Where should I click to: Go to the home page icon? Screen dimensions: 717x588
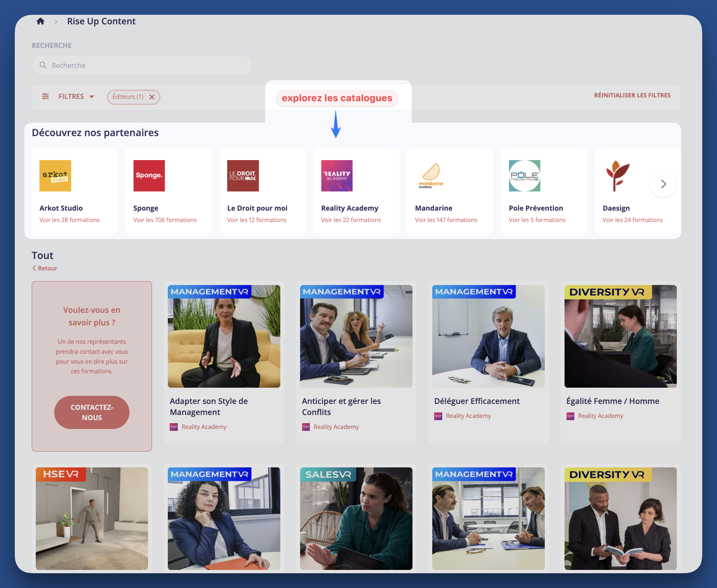coord(41,21)
